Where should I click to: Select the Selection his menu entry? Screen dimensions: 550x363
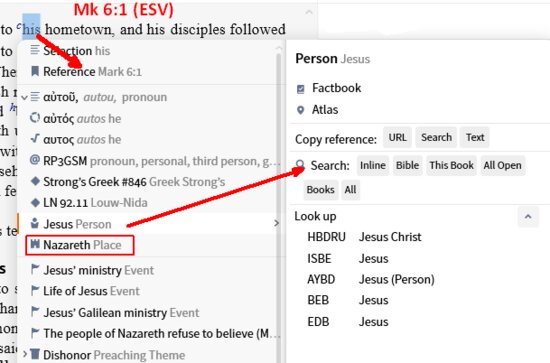tap(148, 51)
